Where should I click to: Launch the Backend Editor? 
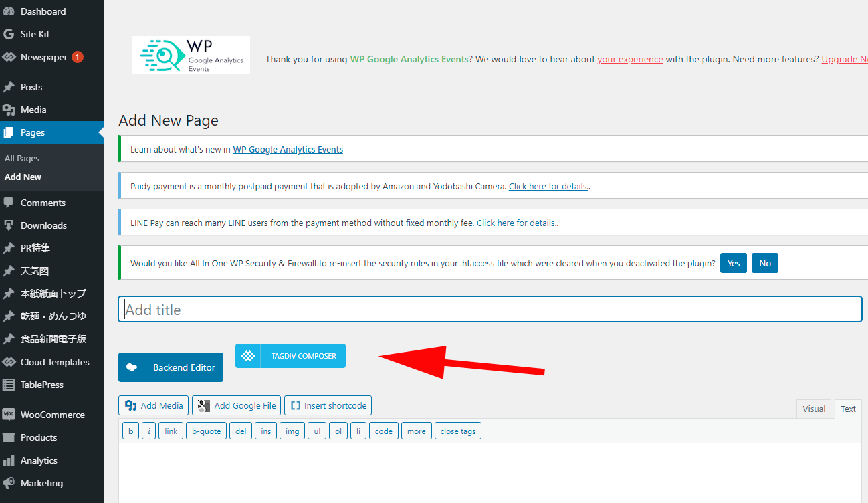(x=171, y=367)
